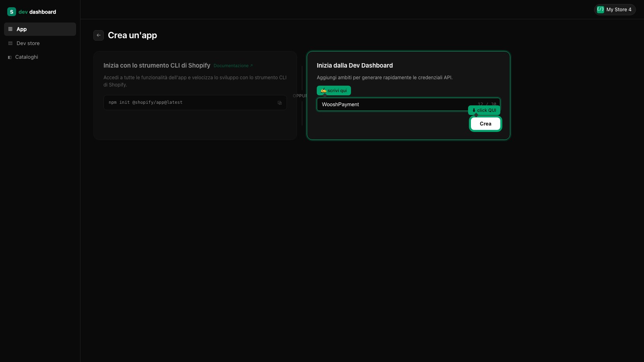Copy the npm init command

(280, 103)
